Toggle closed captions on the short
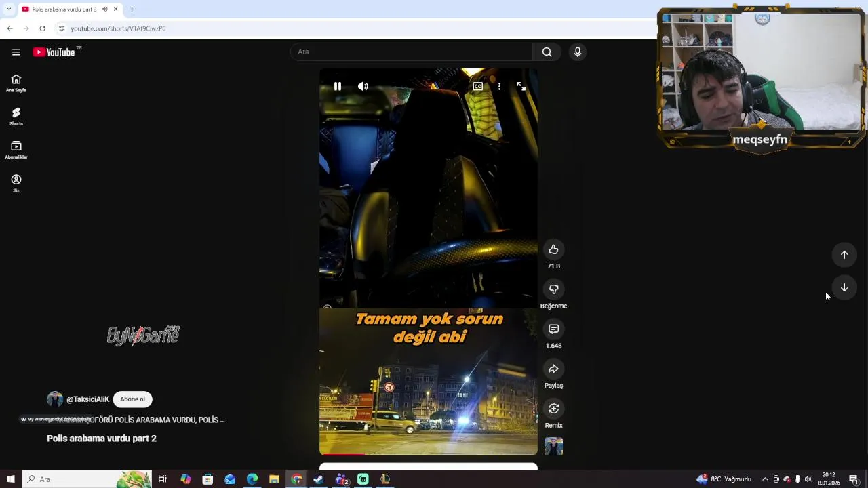Image resolution: width=868 pixels, height=488 pixels. pos(477,86)
